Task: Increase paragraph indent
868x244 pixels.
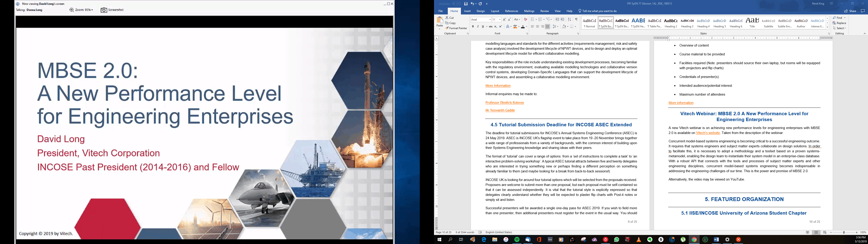Action: (x=562, y=20)
